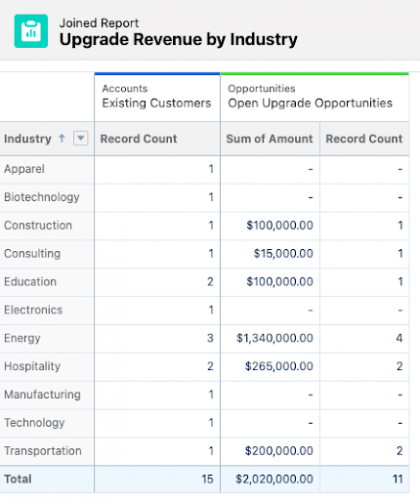Click the Hospitality amount $265,000.00
Screen dimensions: 420x500
pyautogui.click(x=279, y=366)
